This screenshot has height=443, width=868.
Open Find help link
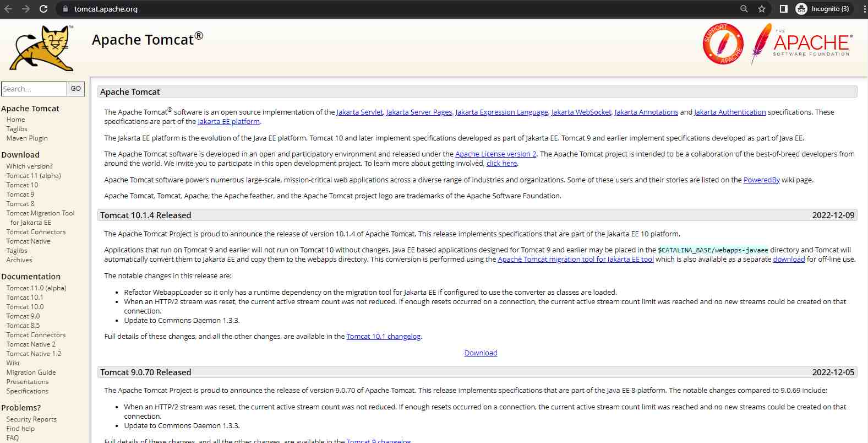20,429
